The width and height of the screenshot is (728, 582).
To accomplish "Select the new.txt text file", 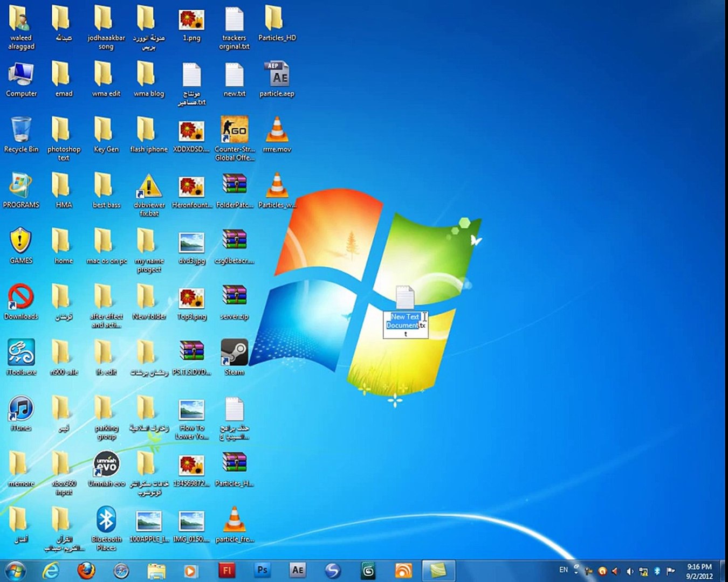I will pyautogui.click(x=234, y=79).
